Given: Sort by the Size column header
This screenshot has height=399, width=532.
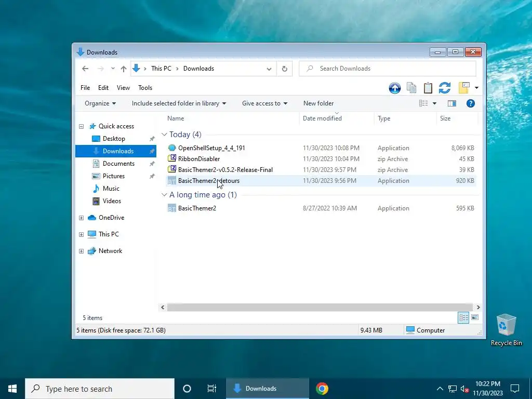Looking at the screenshot, I should tap(445, 118).
